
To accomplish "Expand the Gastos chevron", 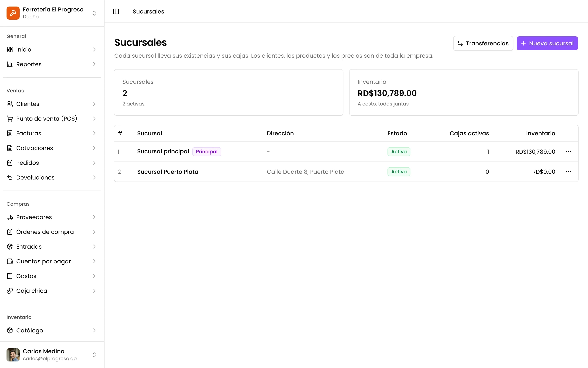I will pyautogui.click(x=94, y=276).
